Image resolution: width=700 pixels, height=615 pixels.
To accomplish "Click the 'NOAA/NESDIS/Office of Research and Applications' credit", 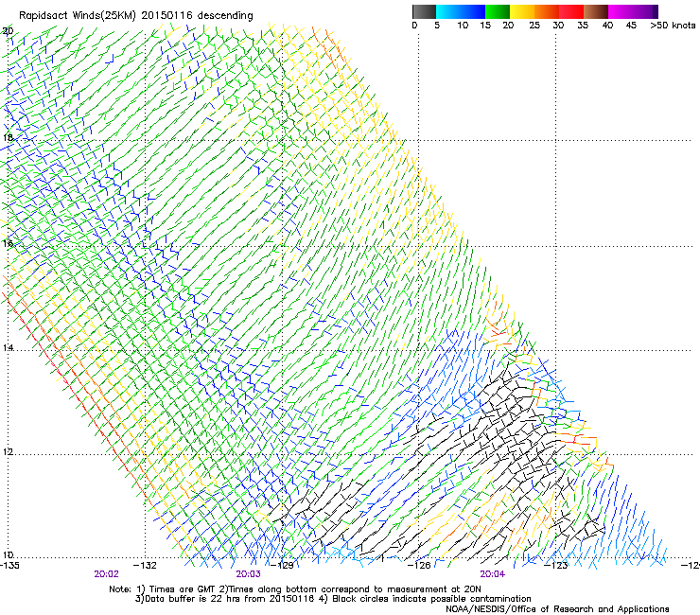I will [557, 609].
